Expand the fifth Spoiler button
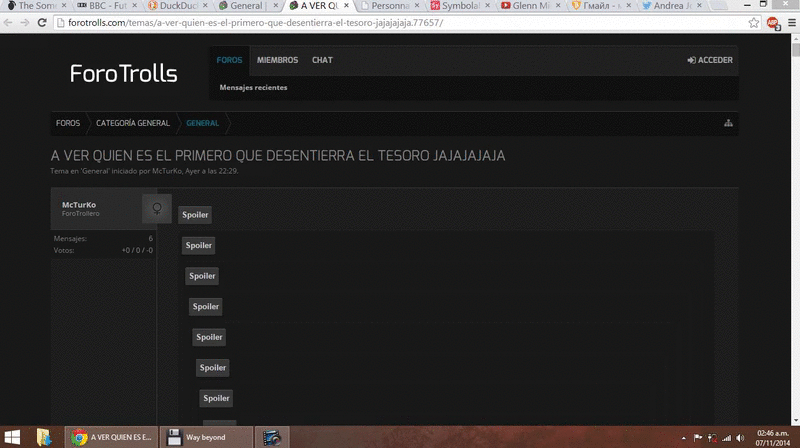 click(209, 337)
